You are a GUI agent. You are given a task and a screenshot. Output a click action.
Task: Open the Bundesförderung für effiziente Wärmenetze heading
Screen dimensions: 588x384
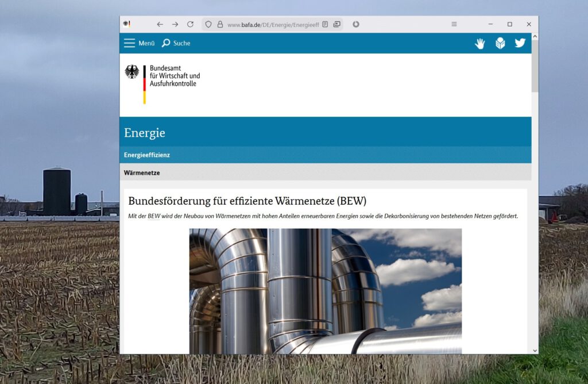249,201
